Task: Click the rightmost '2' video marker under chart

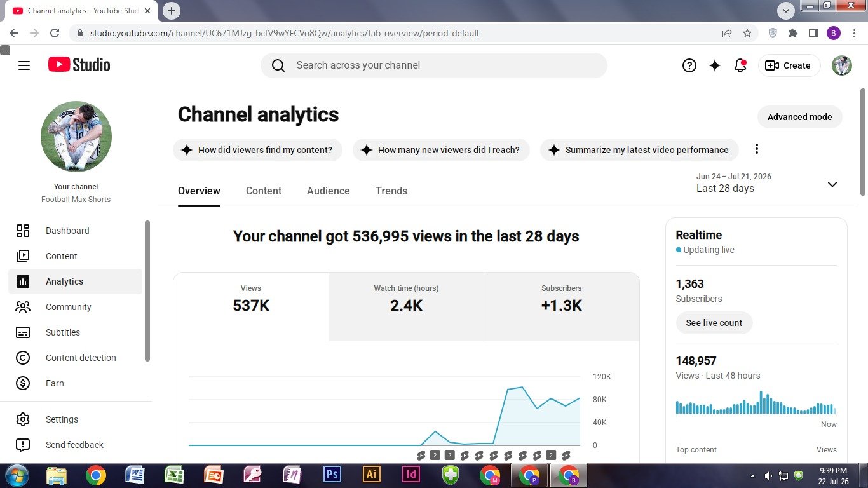Action: (551, 455)
